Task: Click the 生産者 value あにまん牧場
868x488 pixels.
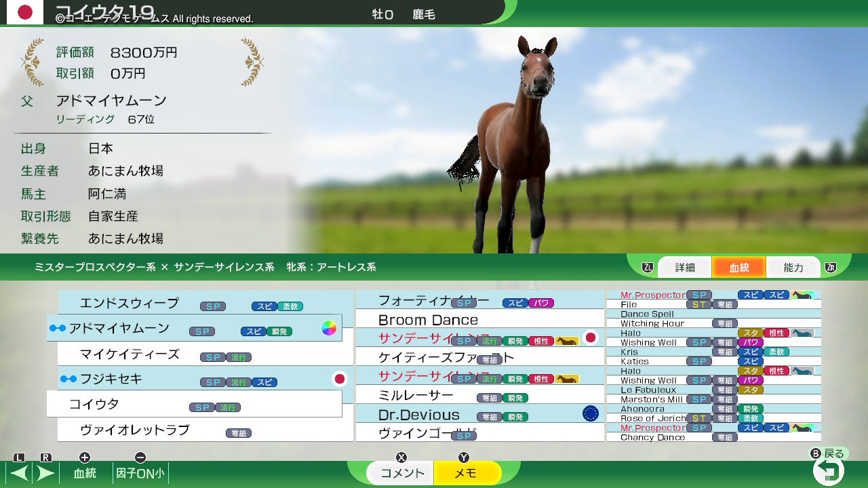Action: point(125,171)
